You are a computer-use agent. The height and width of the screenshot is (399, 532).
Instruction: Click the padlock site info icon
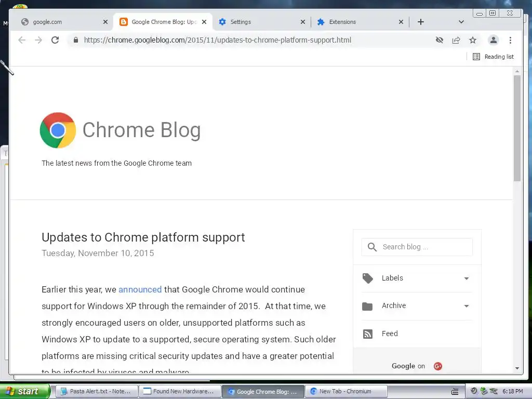tap(76, 40)
